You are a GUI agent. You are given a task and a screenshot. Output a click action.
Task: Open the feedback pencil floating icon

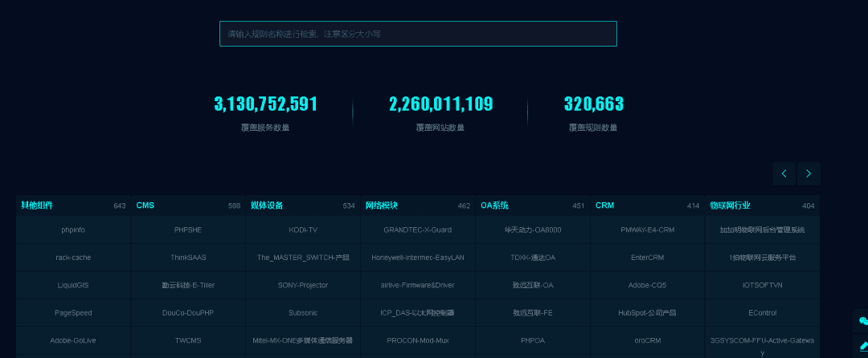[862, 346]
